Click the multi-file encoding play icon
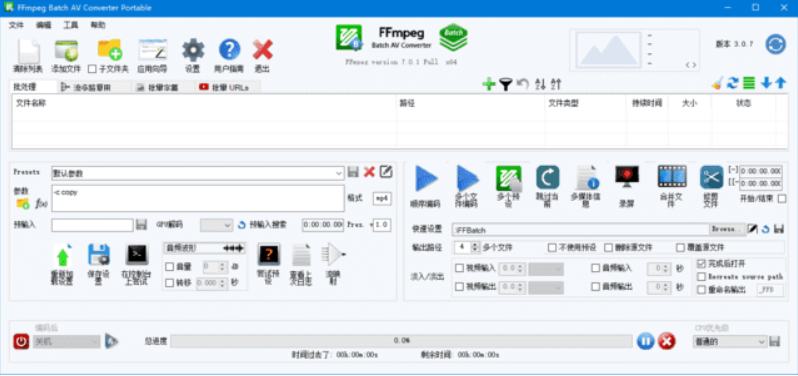 [467, 179]
